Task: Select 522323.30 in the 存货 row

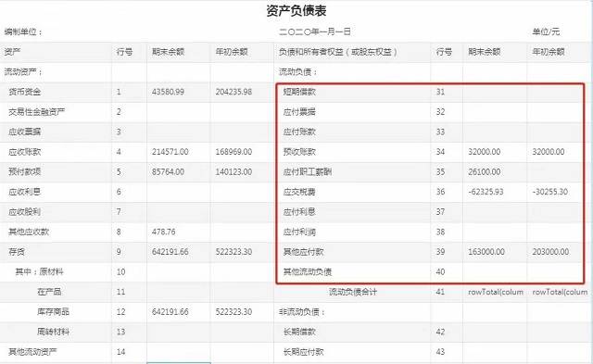Action: [x=233, y=252]
